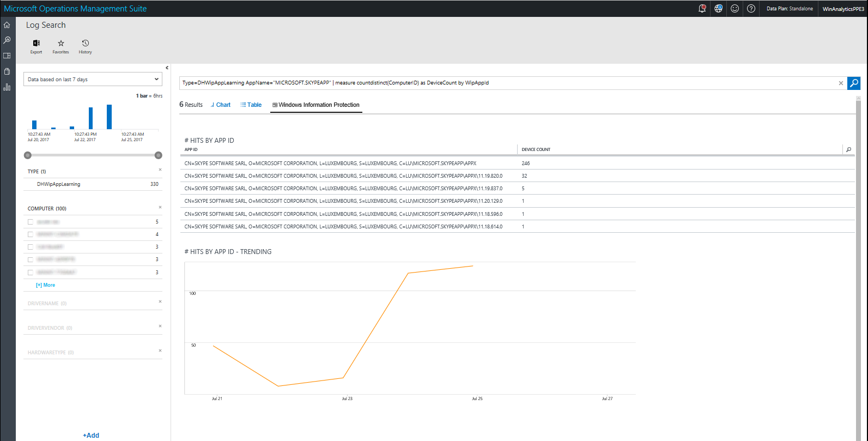Click inside the log search query field
Screen dimensions: 868x441
coord(507,83)
